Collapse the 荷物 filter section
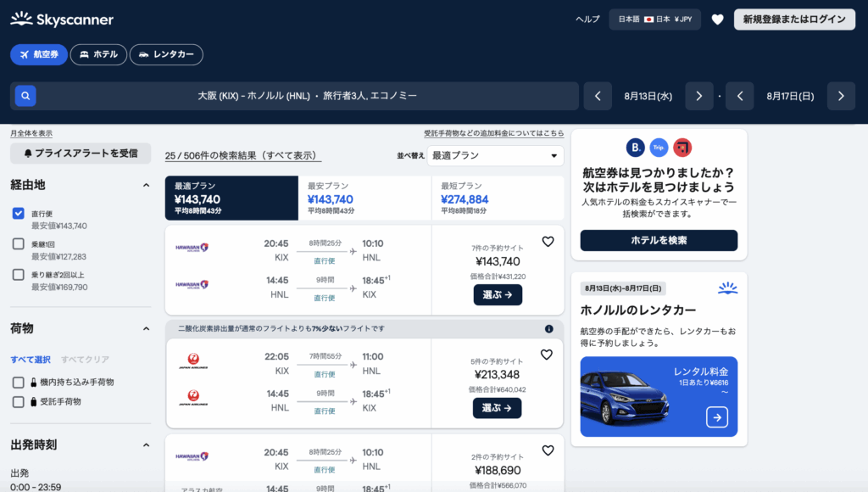 [x=146, y=328]
